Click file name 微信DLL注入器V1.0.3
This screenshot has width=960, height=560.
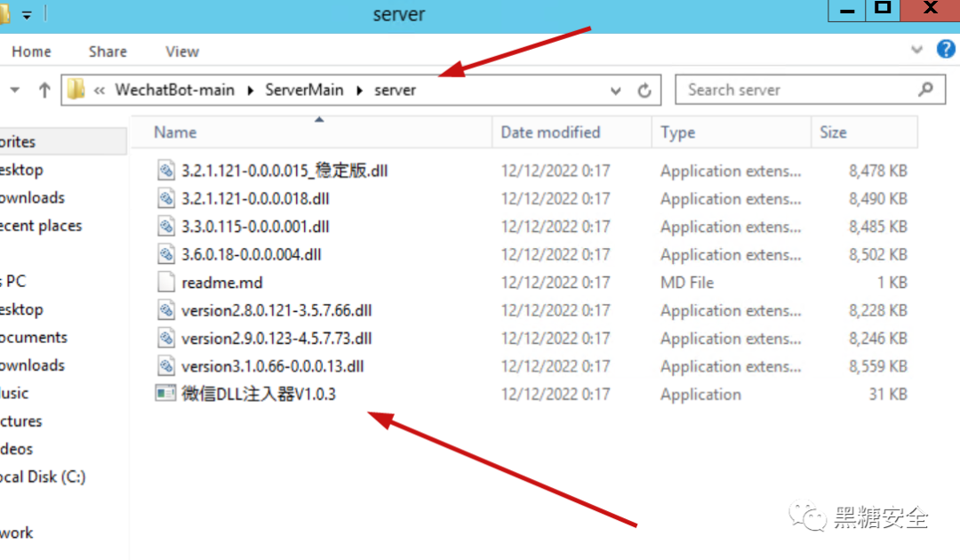tap(259, 394)
